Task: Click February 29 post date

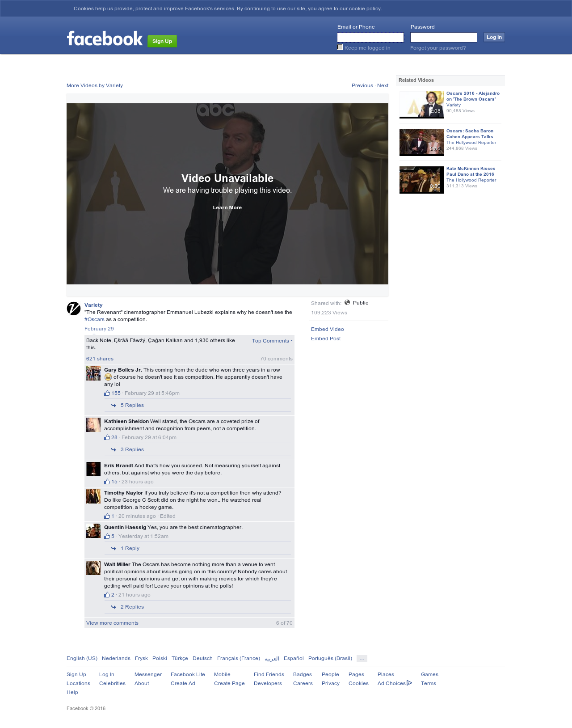Action: (99, 329)
